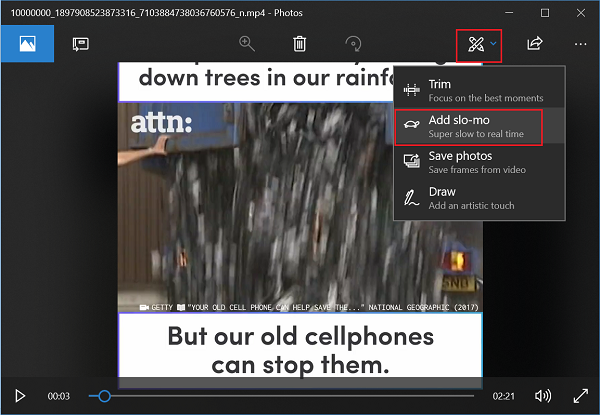Rotate the video with the rotate icon
The image size is (600, 415).
[353, 44]
